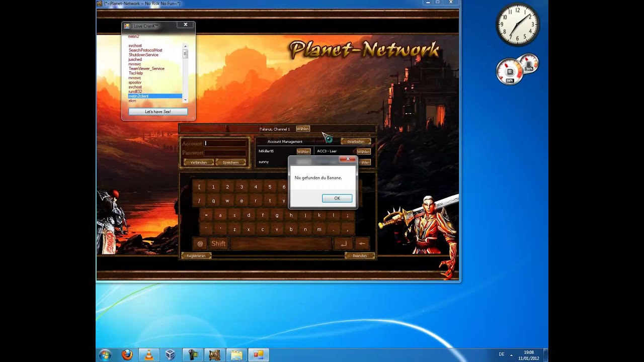Screen dimensions: 644x362
Task: Click Wählen next to ACC3 - Leer
Action: [363, 151]
